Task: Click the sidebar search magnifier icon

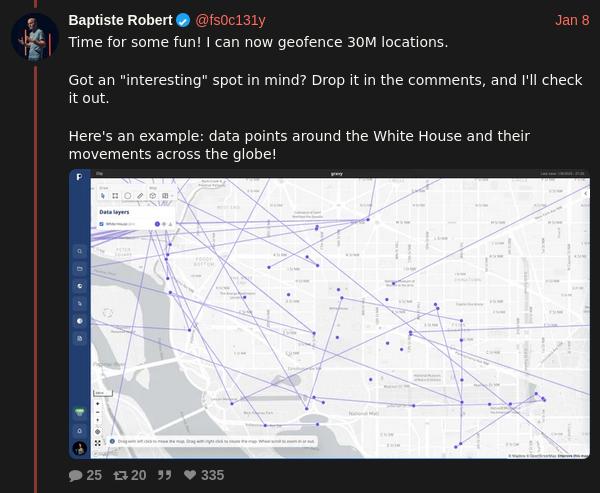Action: click(x=80, y=251)
